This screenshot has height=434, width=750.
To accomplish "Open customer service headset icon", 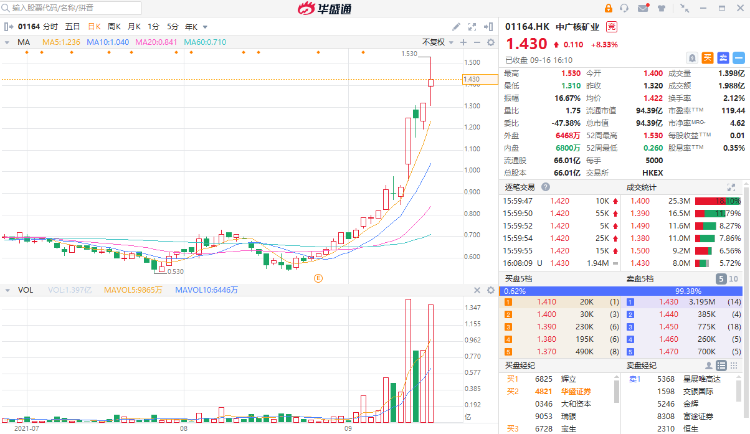I will tap(624, 8).
